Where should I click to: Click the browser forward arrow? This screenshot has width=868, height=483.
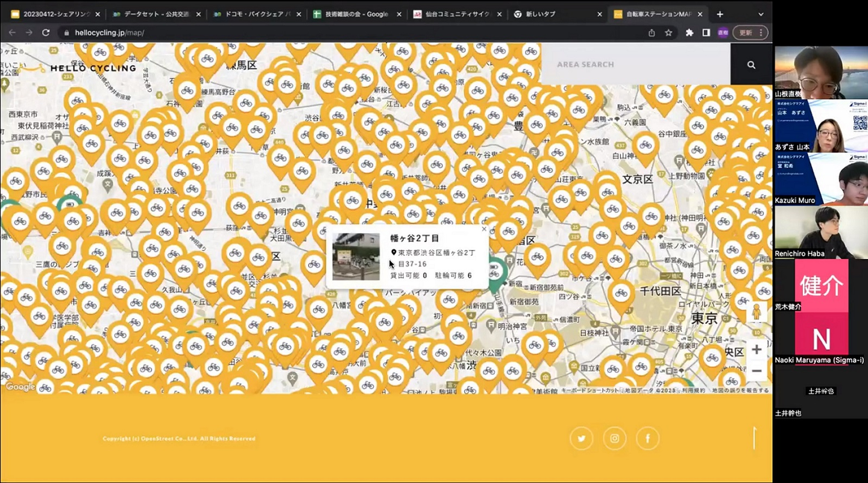coord(29,33)
